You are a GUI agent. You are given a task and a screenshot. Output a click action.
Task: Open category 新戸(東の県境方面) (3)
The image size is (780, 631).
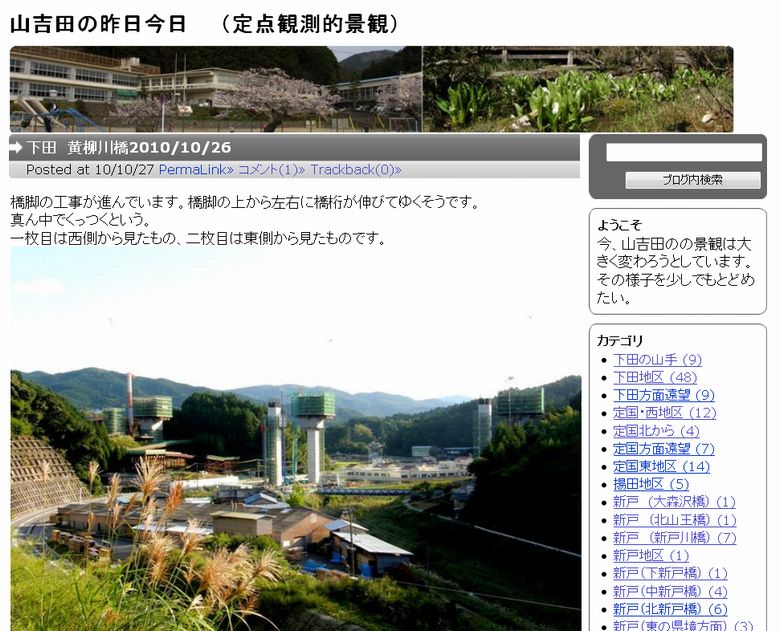click(683, 626)
